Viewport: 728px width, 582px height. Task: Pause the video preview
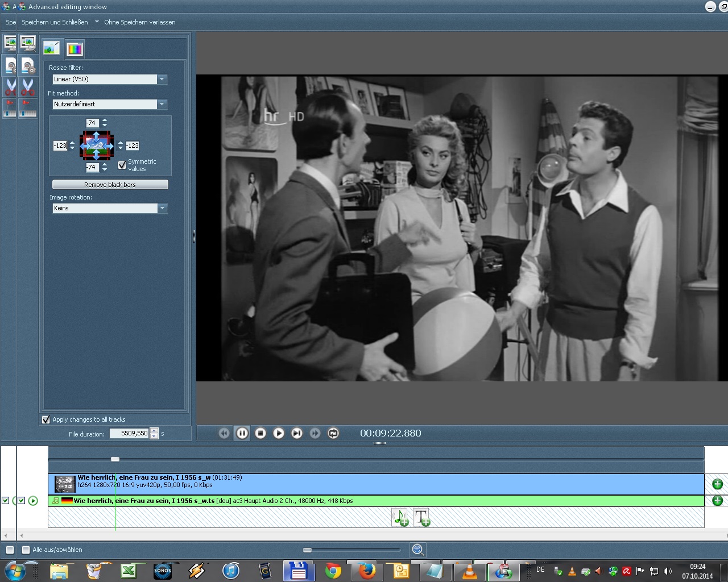pyautogui.click(x=242, y=433)
